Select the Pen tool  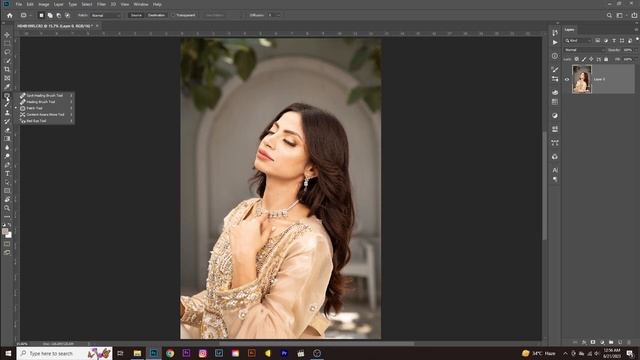click(7, 165)
